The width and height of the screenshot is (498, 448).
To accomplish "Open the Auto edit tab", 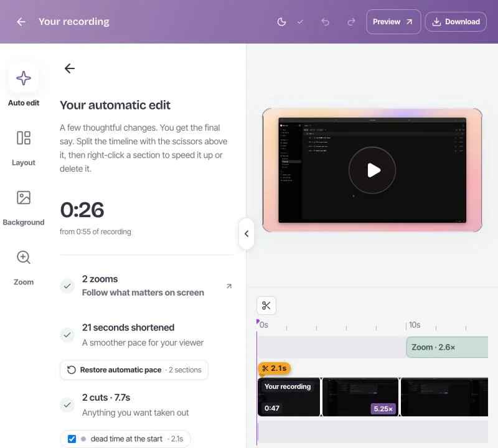I will [24, 85].
